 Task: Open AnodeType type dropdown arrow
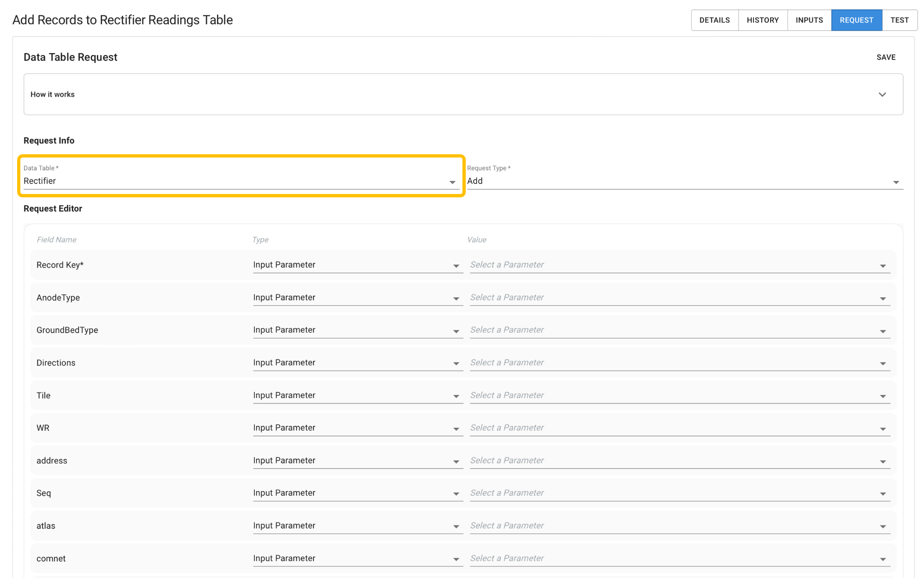(456, 298)
